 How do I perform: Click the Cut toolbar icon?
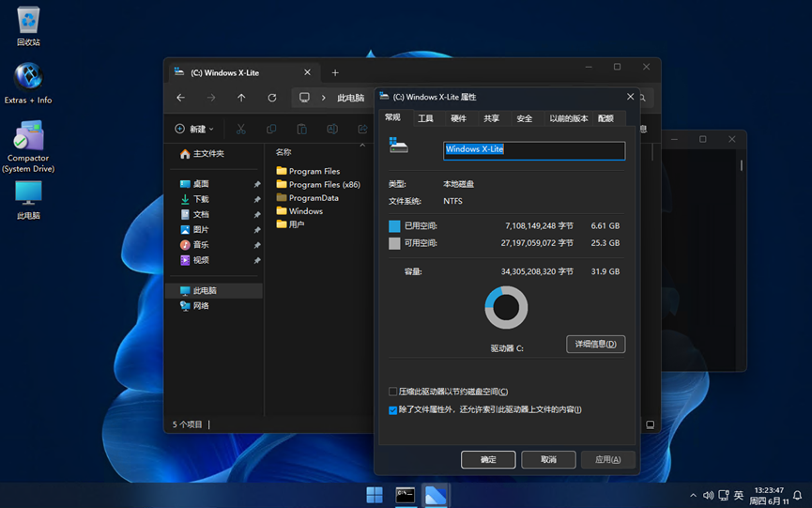point(241,129)
